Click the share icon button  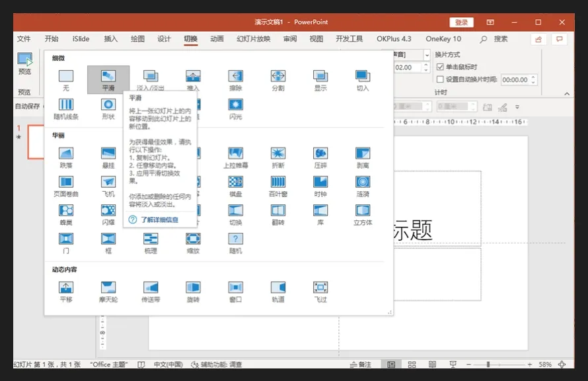(x=538, y=39)
